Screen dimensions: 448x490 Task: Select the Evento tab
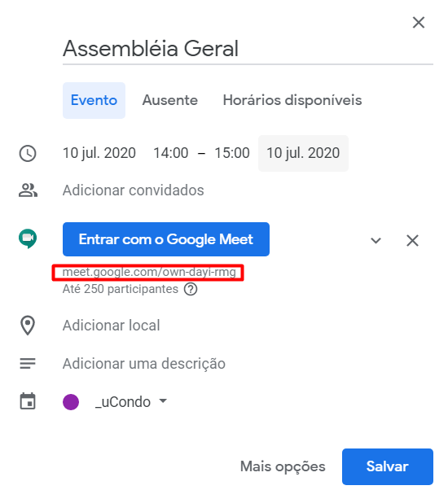pyautogui.click(x=94, y=100)
